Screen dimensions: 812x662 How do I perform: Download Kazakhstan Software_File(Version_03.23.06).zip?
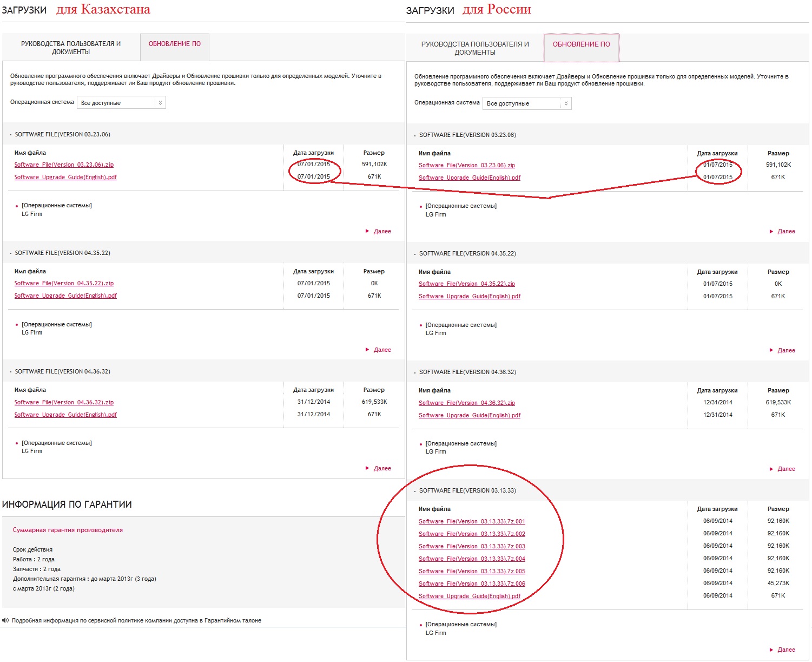pos(64,165)
